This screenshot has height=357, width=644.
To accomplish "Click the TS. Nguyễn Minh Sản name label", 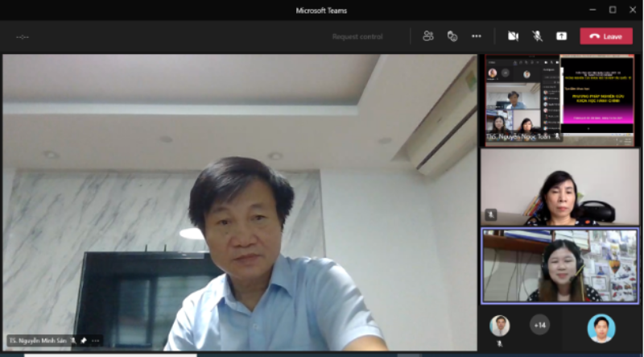I will (x=37, y=341).
